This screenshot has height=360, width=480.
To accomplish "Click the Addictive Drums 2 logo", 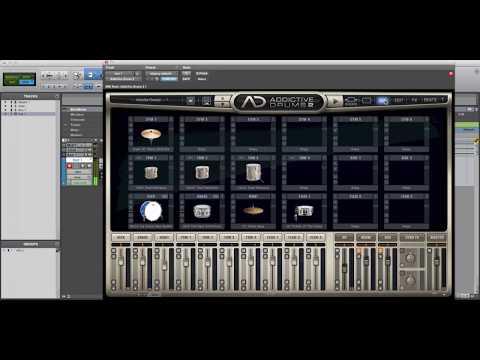I will (278, 102).
